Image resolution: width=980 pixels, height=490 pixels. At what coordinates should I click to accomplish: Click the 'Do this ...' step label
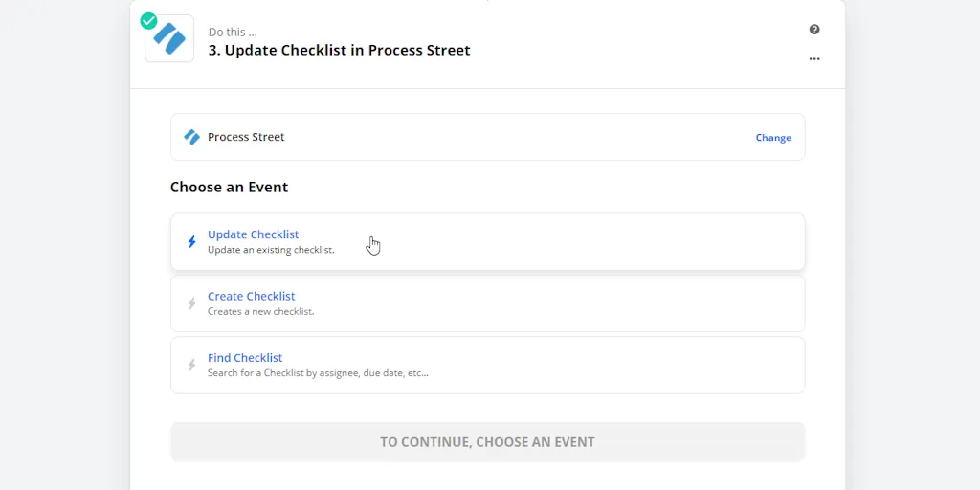click(233, 33)
